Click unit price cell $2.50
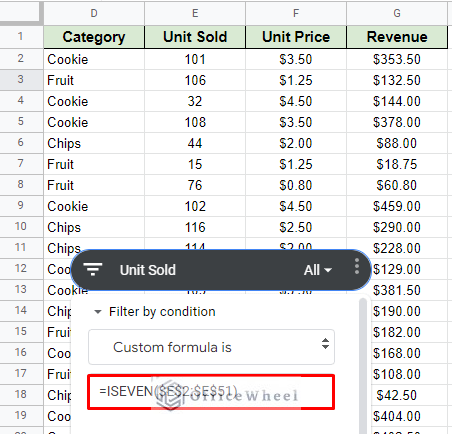 (296, 227)
